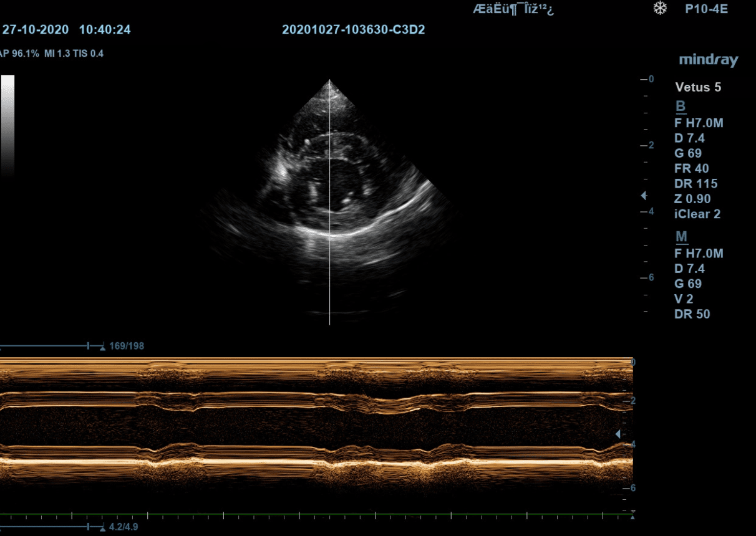Click the exam ID 20201027-103630-C3D2

pyautogui.click(x=353, y=29)
